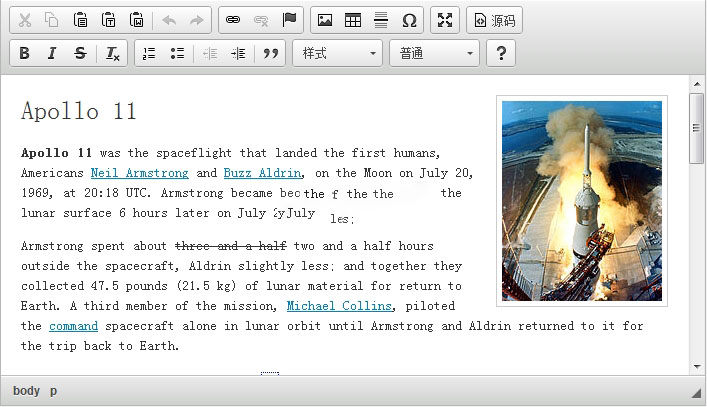Open the 普通 paragraph format dropdown
The height and width of the screenshot is (407, 707).
[x=435, y=54]
